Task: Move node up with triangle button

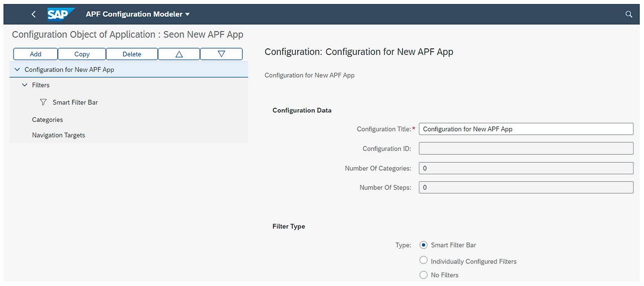Action: (x=179, y=54)
